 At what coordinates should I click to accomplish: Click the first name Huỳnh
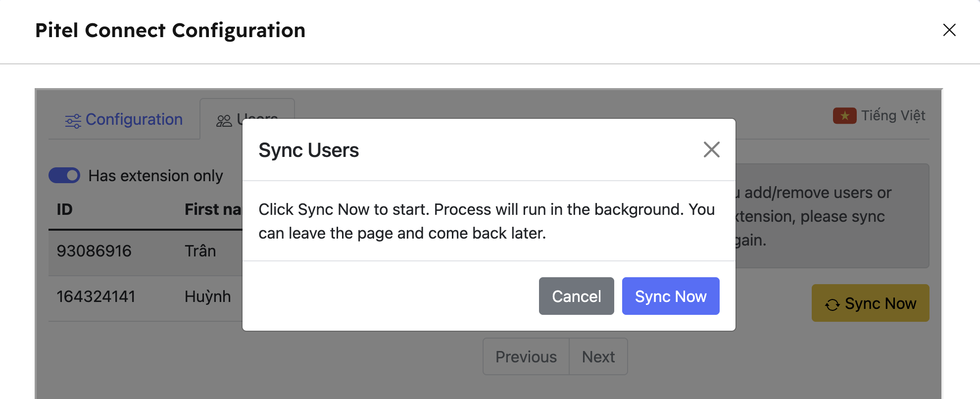pyautogui.click(x=207, y=297)
